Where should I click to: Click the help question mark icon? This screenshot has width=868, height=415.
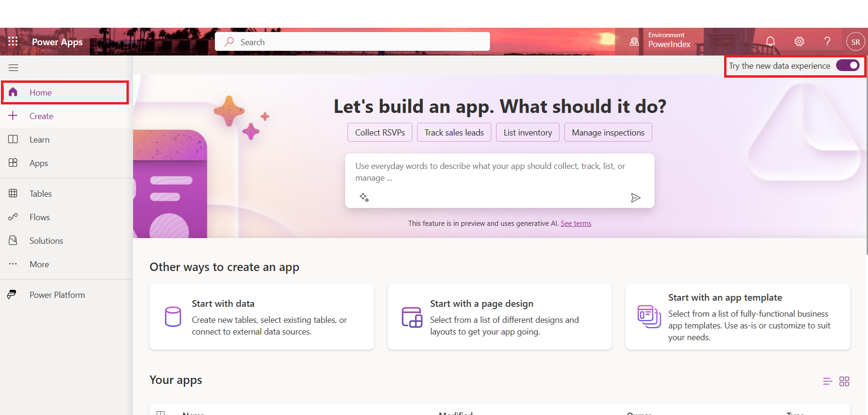(x=827, y=41)
